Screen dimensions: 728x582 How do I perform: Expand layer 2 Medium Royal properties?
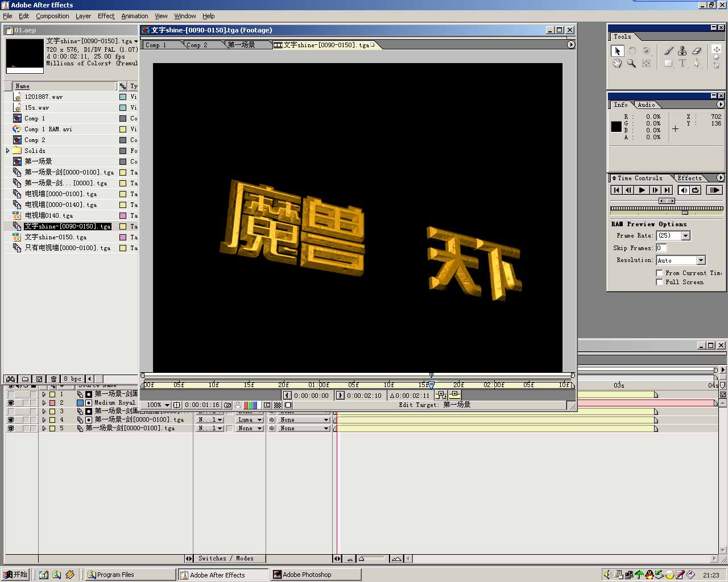[x=44, y=402]
